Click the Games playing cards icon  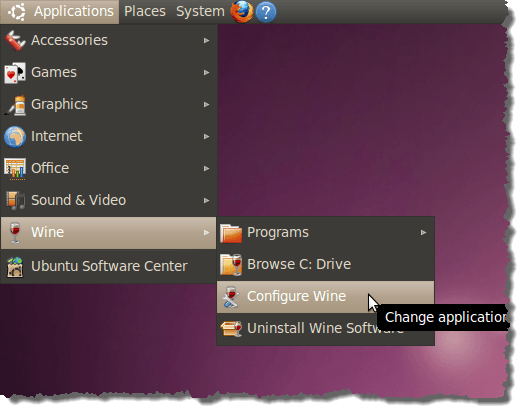15,72
